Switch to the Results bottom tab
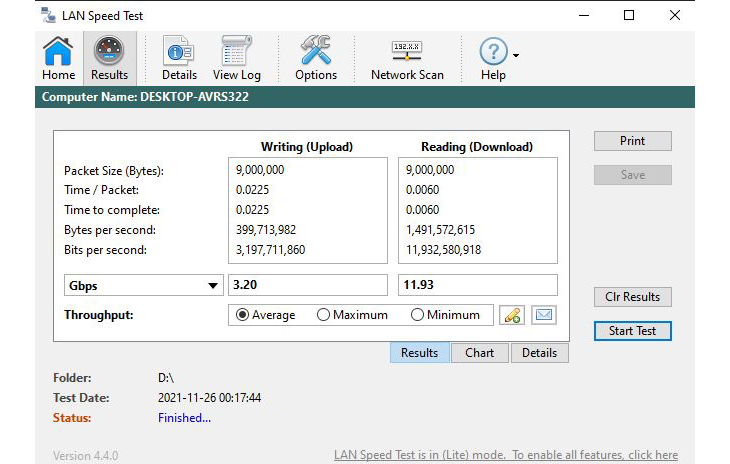730x464 pixels. tap(419, 353)
